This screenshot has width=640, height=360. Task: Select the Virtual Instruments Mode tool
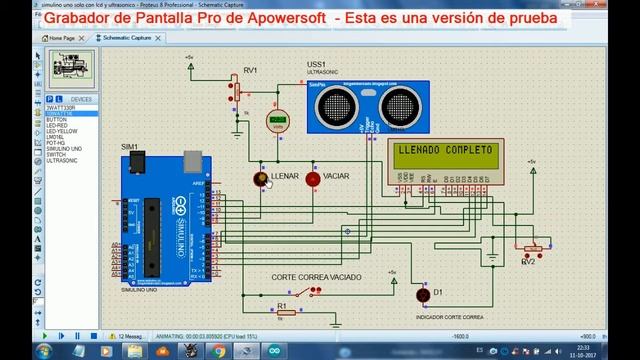38,181
